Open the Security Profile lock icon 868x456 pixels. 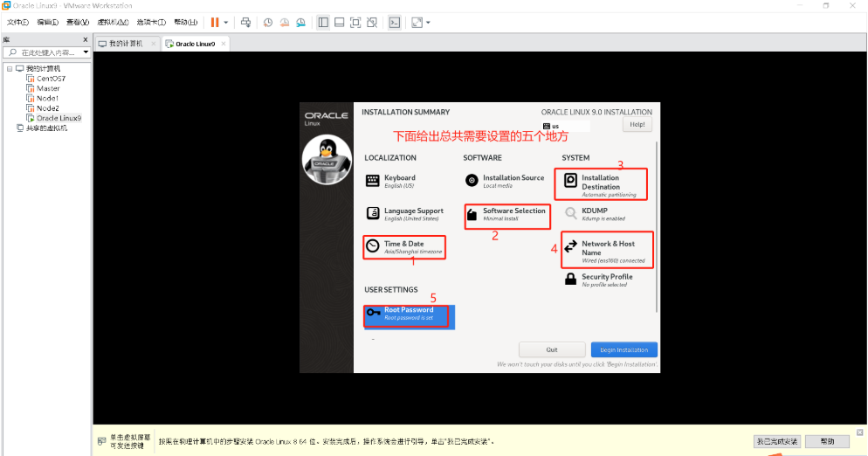[x=570, y=280]
